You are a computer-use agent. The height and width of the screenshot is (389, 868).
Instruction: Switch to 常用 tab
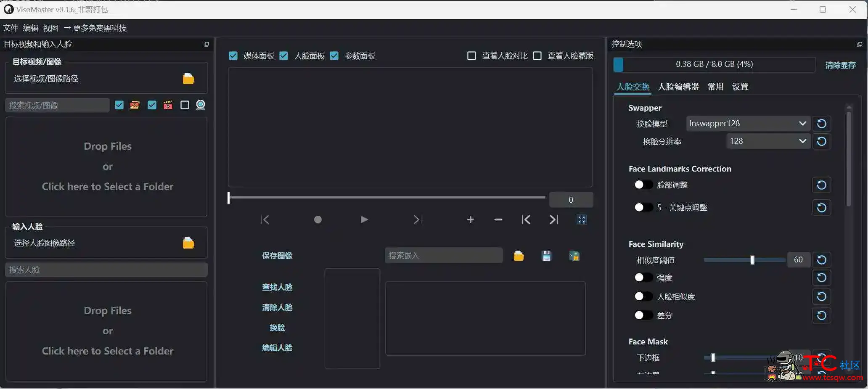pos(715,87)
